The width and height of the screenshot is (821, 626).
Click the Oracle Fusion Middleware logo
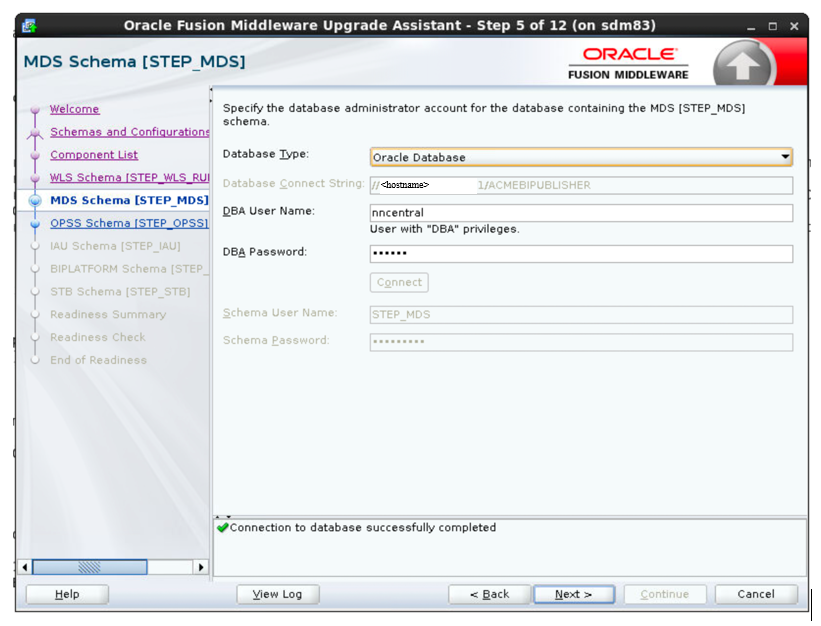pos(628,64)
